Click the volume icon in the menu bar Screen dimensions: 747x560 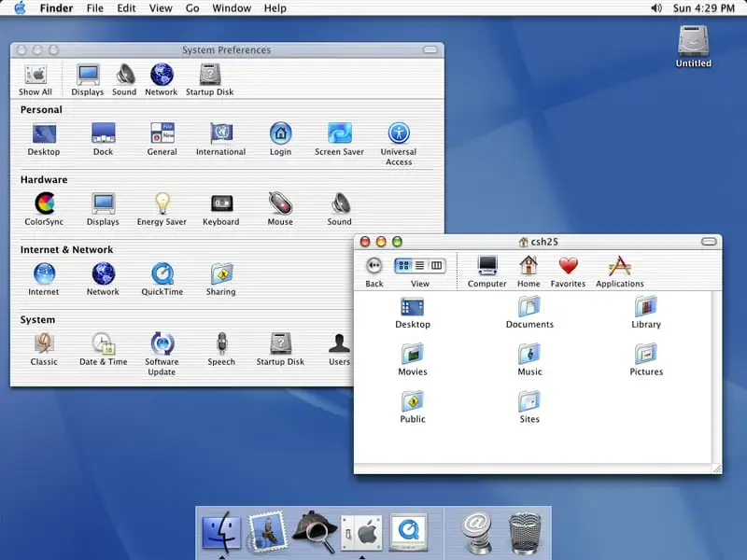pos(657,8)
